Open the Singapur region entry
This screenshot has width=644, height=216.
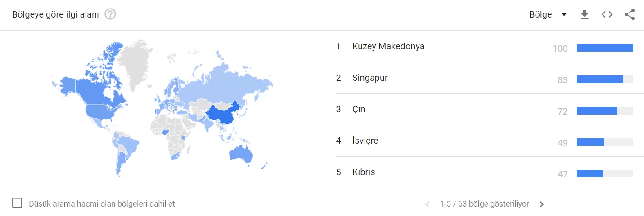370,78
